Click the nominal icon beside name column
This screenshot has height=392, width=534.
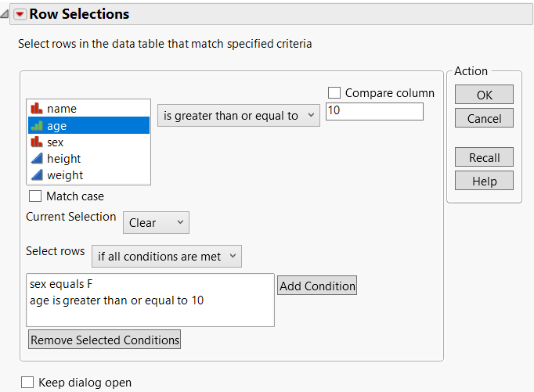click(36, 109)
